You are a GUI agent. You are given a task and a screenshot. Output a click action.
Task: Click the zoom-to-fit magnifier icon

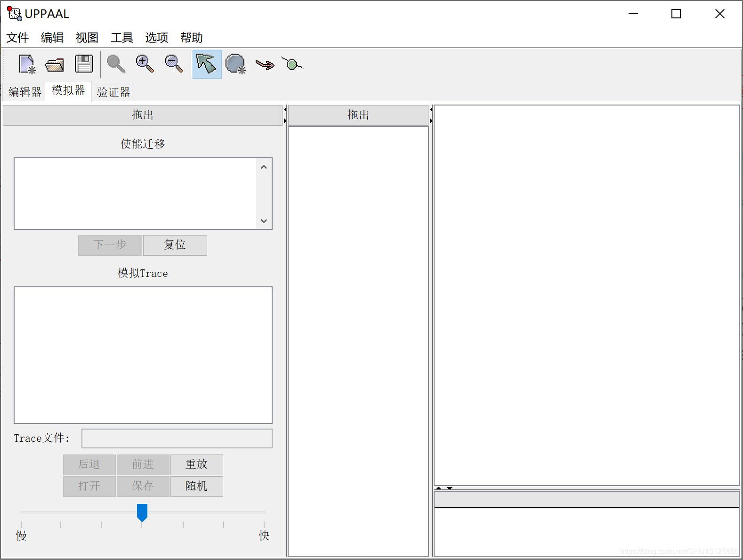pos(116,64)
